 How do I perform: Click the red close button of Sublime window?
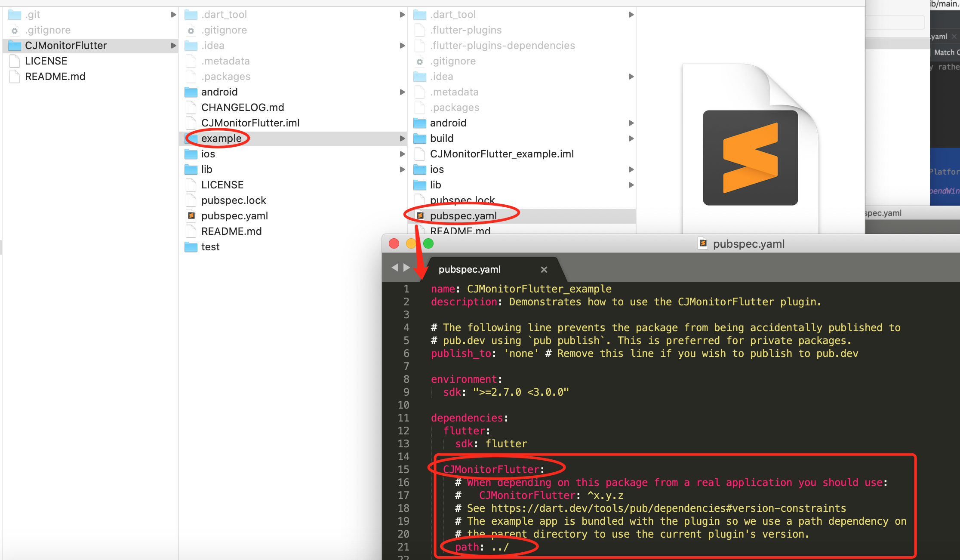point(394,244)
